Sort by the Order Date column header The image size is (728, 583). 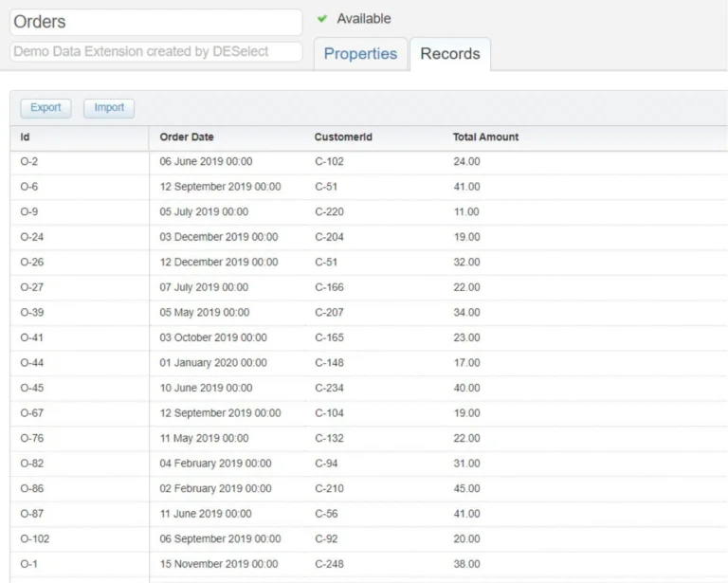click(186, 137)
